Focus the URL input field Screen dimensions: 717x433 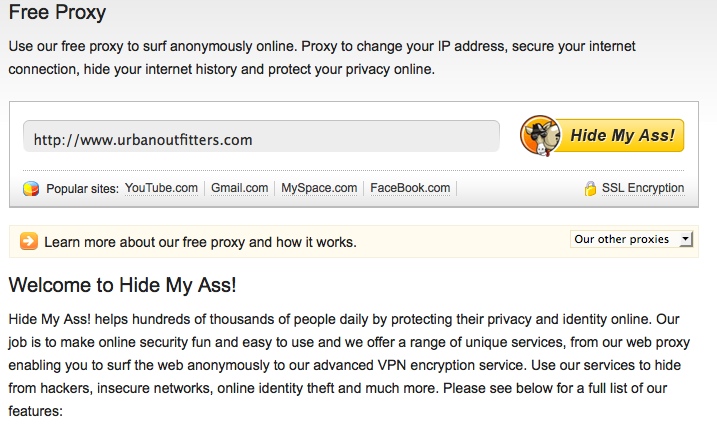[261, 136]
